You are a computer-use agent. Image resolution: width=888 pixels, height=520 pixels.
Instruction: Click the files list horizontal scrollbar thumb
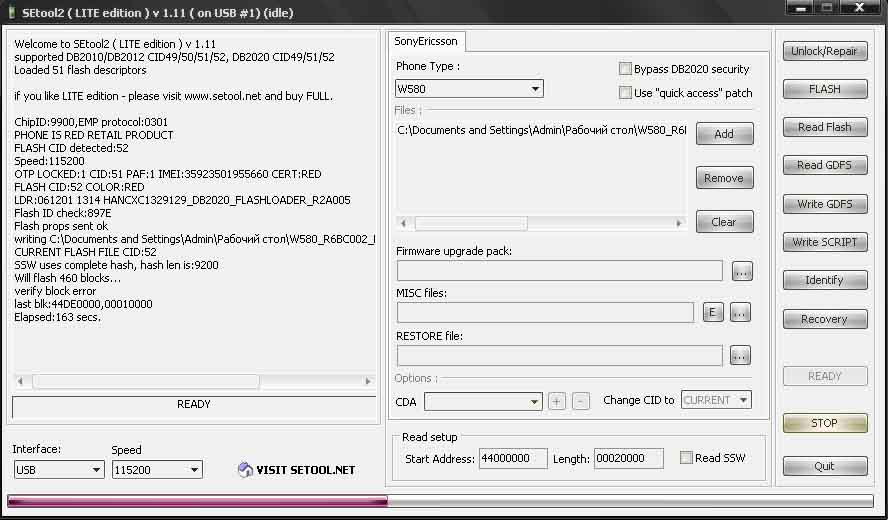(x=471, y=223)
